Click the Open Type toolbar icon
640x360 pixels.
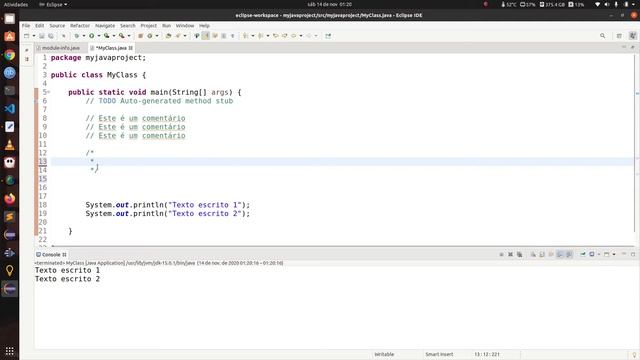pyautogui.click(x=169, y=36)
